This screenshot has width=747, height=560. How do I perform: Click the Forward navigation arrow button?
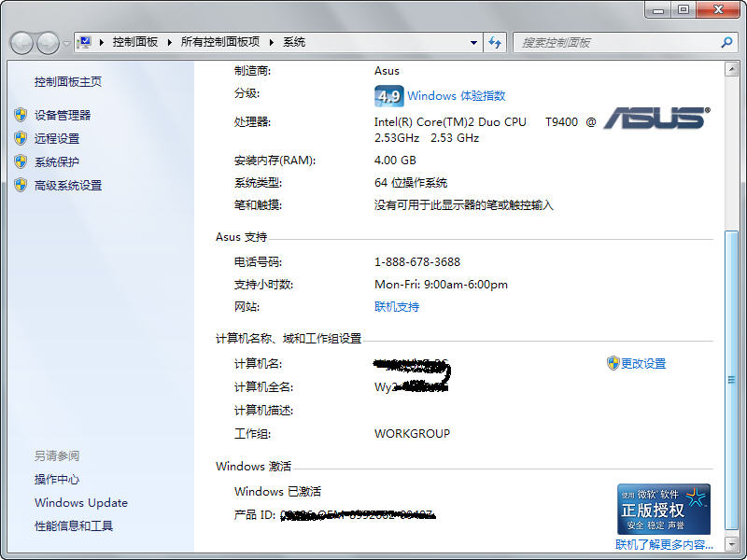[49, 43]
